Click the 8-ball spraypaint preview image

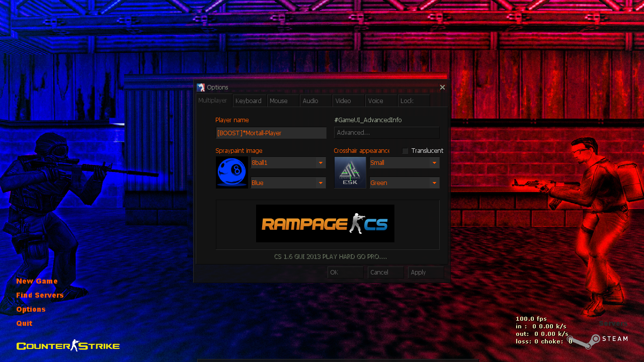231,172
